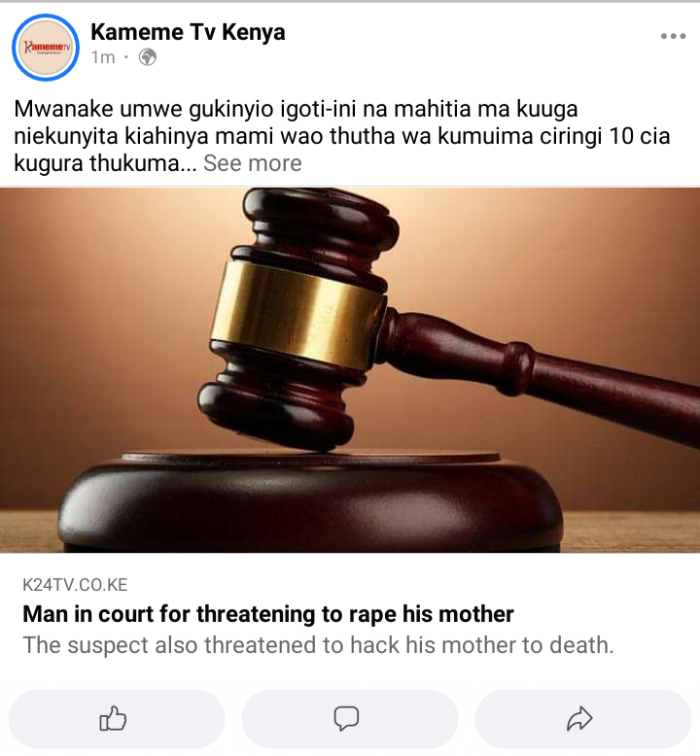Screen dimensions: 700x756
Task: Open Kameme Tv Kenya page name
Action: tap(188, 32)
